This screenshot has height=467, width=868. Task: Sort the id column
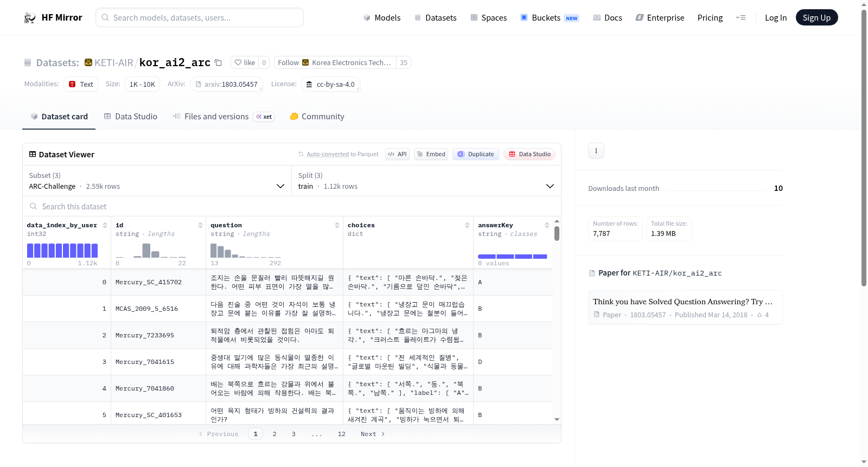200,225
